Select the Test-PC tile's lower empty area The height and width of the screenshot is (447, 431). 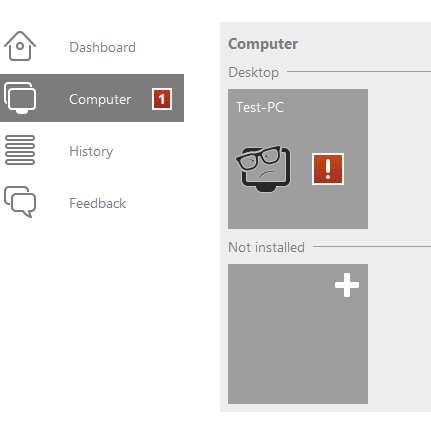pyautogui.click(x=298, y=210)
